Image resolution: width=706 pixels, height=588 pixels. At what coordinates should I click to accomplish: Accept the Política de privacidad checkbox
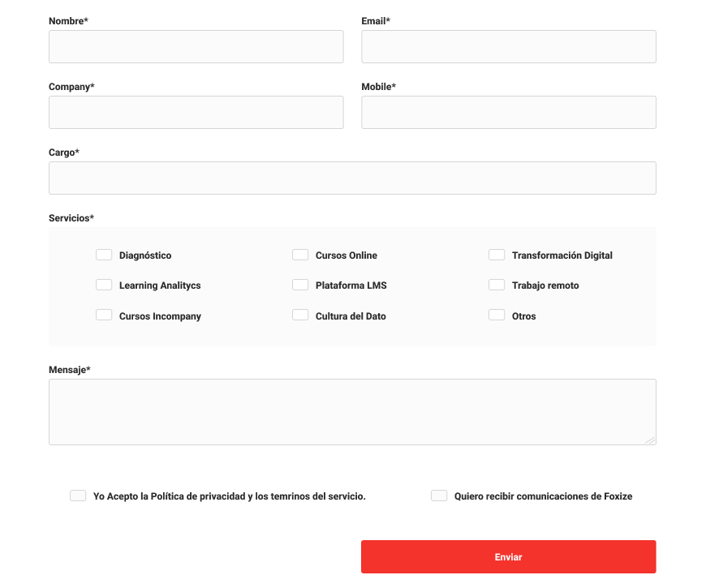[78, 496]
